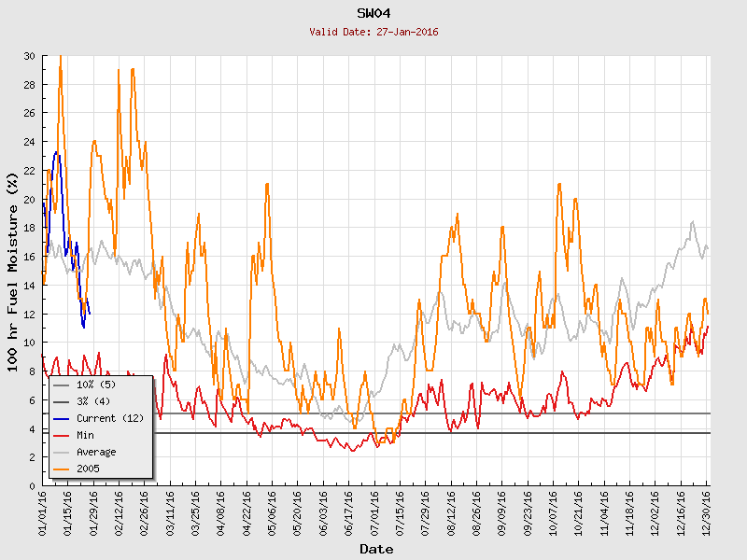The image size is (747, 560).
Task: Click the orange 2005 line swatch in legend
Action: click(62, 469)
